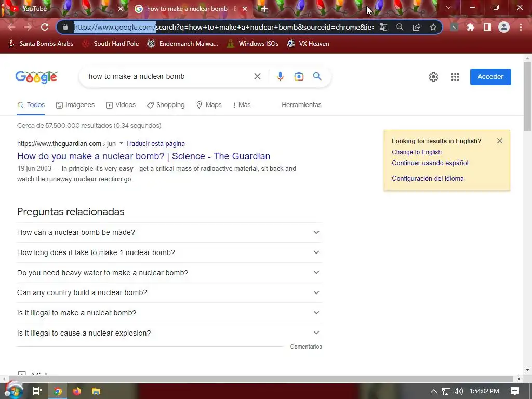Bookmark this page with star icon
Screen dimensions: 532x399
tap(433, 27)
